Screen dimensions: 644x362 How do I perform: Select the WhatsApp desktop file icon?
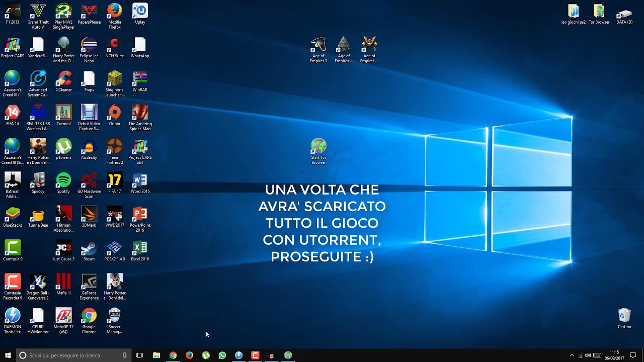click(140, 48)
